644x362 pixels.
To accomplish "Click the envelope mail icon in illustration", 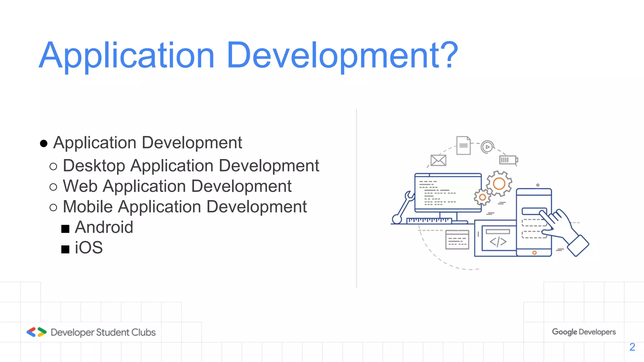I will (x=438, y=160).
